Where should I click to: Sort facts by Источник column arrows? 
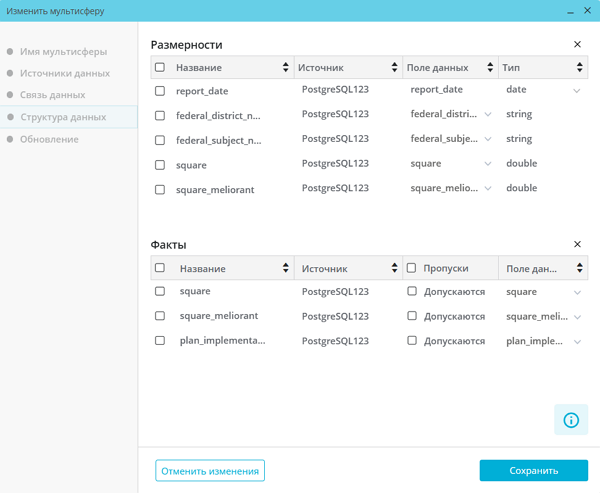[x=394, y=269]
